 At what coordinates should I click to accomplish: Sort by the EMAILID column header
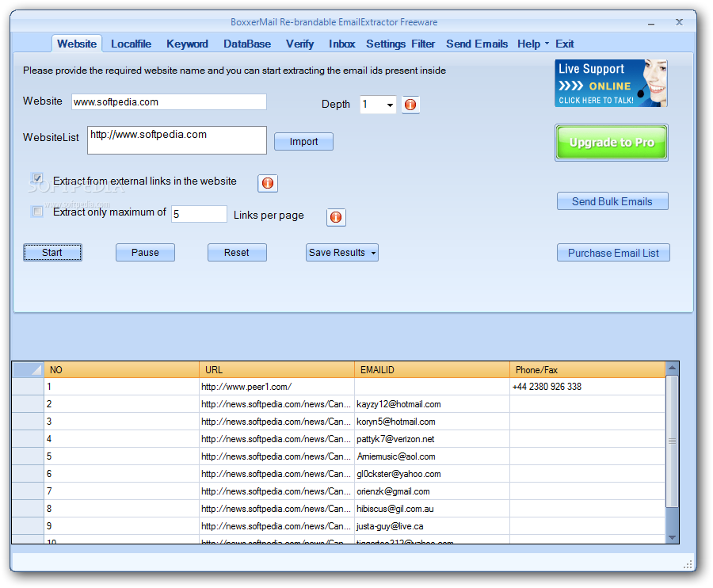[x=432, y=370]
